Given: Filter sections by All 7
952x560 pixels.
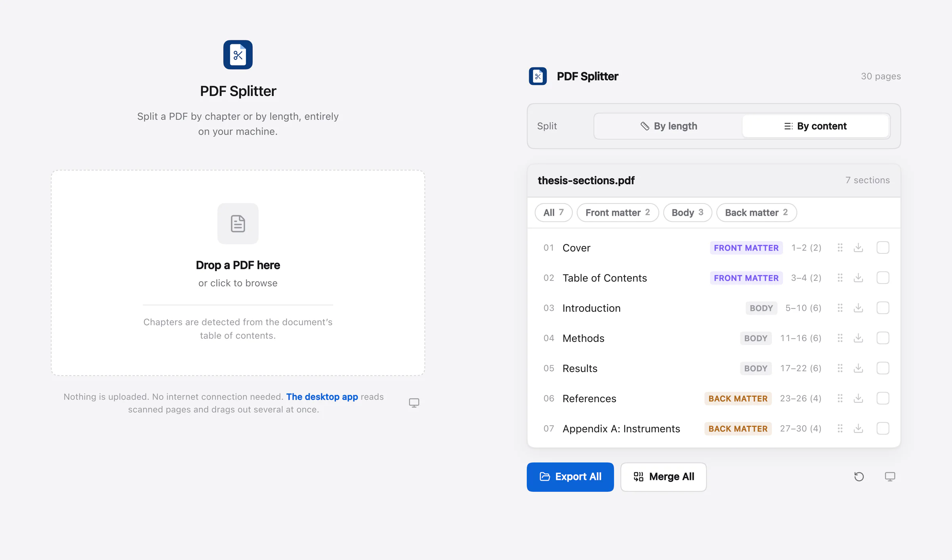Looking at the screenshot, I should (x=553, y=213).
